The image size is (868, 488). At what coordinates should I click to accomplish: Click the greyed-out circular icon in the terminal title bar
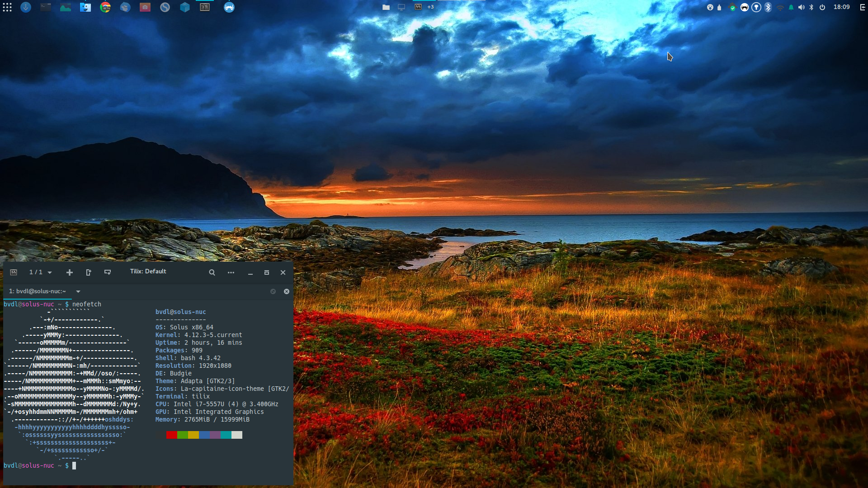pyautogui.click(x=273, y=291)
